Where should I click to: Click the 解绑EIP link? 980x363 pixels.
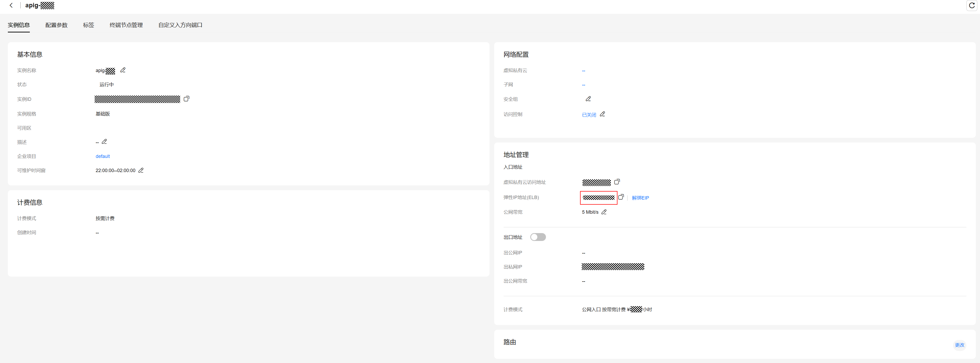tap(640, 198)
